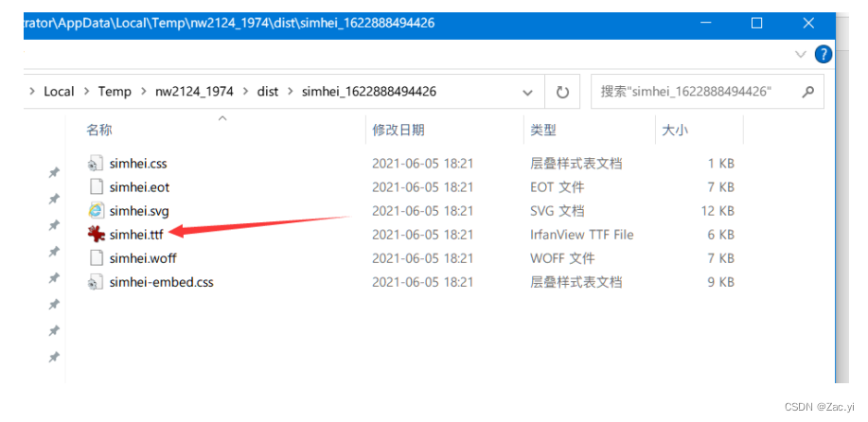
Task: Select the simhei.eot file icon
Action: click(97, 187)
